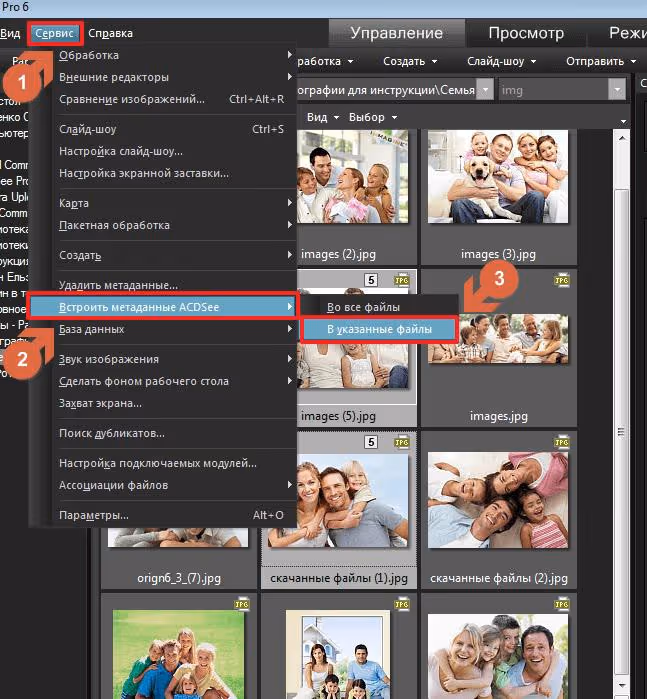This screenshot has width=647, height=699.
Task: Click the vertical scrollbar thumb of thumbnails
Action: coord(622,432)
